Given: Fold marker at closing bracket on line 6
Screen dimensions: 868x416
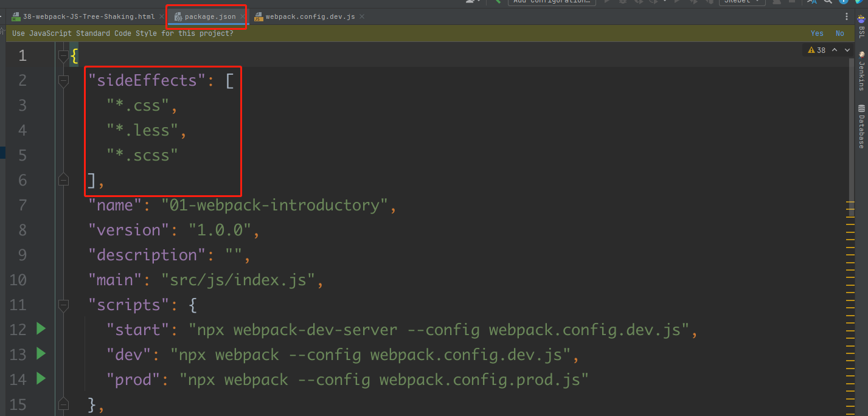Looking at the screenshot, I should coord(63,179).
